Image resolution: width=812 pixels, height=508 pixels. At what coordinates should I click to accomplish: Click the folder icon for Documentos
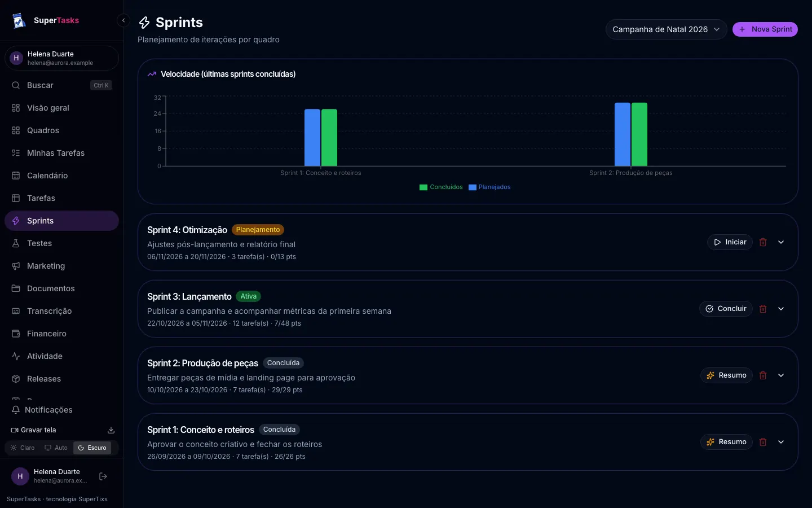pyautogui.click(x=16, y=288)
